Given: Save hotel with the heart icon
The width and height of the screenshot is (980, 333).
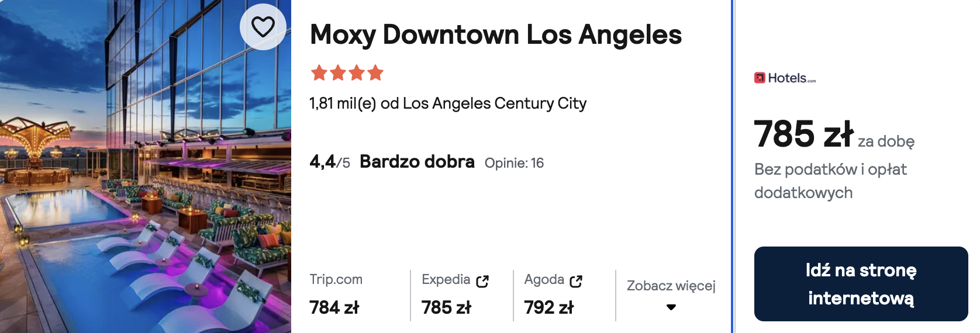Looking at the screenshot, I should pyautogui.click(x=263, y=26).
